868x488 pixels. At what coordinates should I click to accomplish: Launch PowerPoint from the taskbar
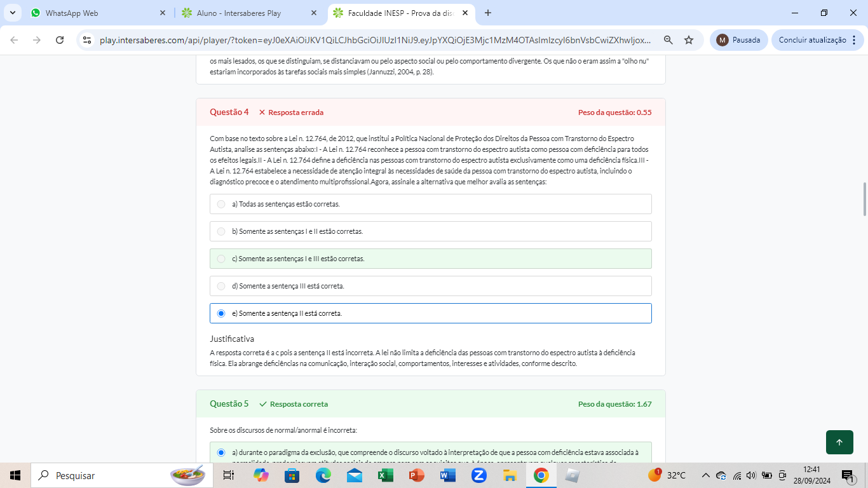416,475
